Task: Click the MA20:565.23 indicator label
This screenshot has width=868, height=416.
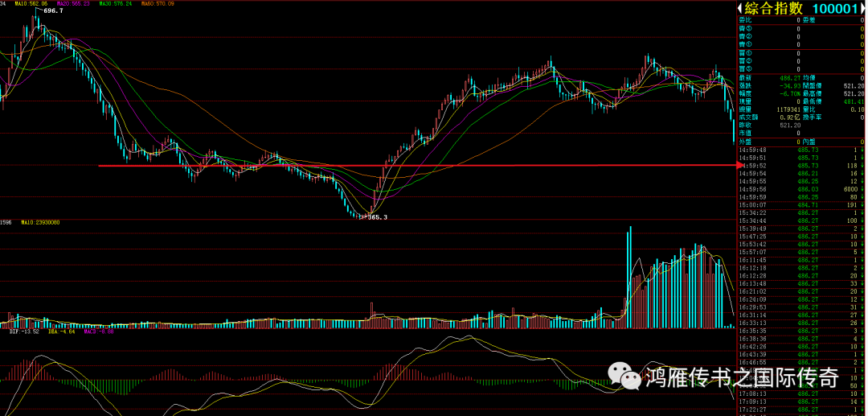Action: click(x=74, y=3)
